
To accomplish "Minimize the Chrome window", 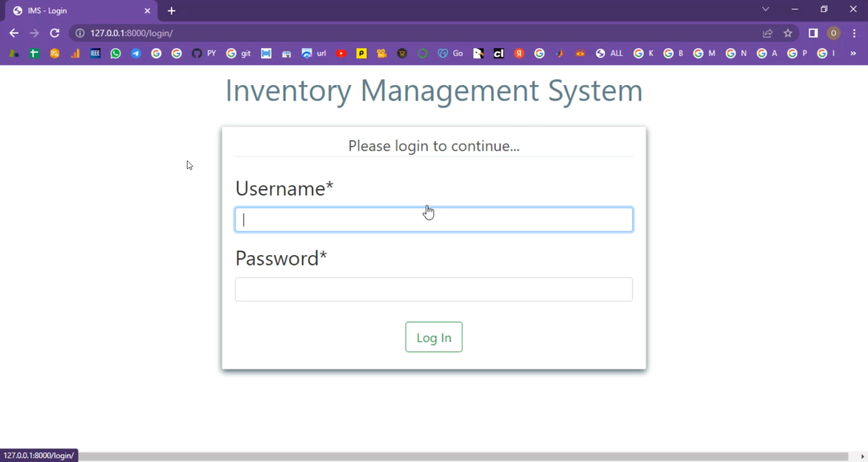I will (x=795, y=9).
